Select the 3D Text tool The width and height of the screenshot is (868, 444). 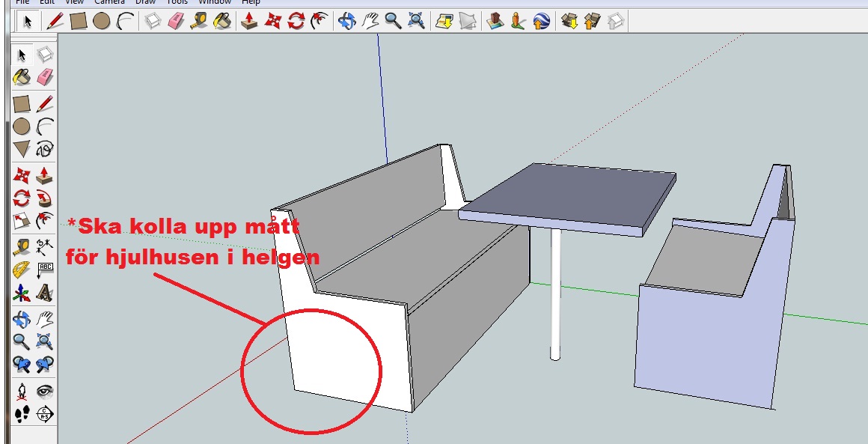(x=46, y=294)
